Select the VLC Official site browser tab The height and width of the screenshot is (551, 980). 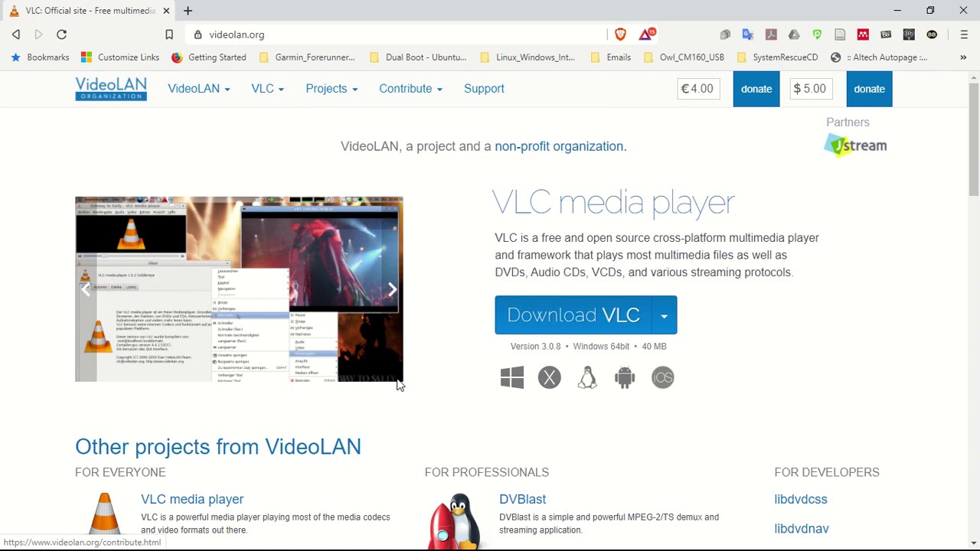(x=90, y=11)
